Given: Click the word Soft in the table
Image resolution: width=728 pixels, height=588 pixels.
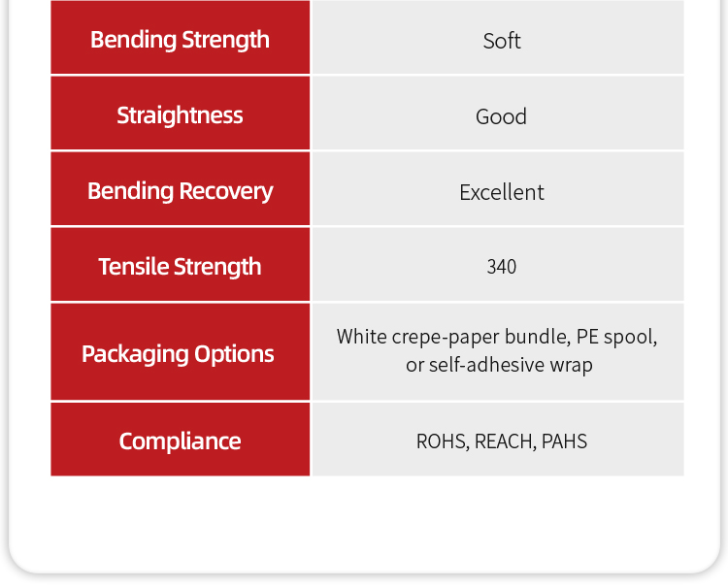Looking at the screenshot, I should (x=502, y=41).
